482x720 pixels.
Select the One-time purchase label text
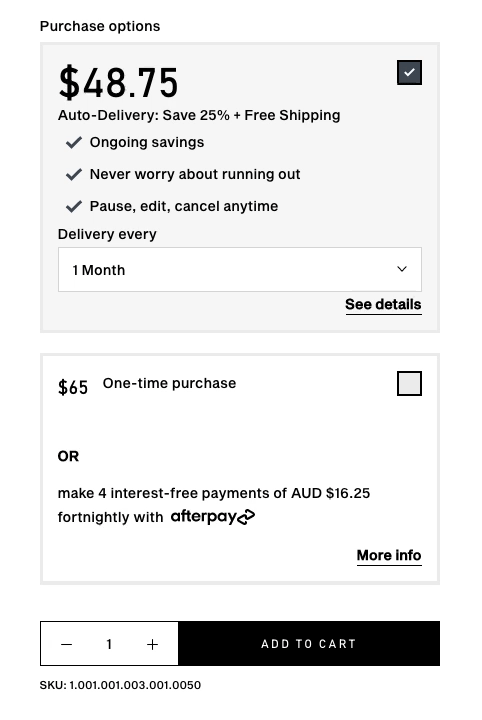pos(169,383)
